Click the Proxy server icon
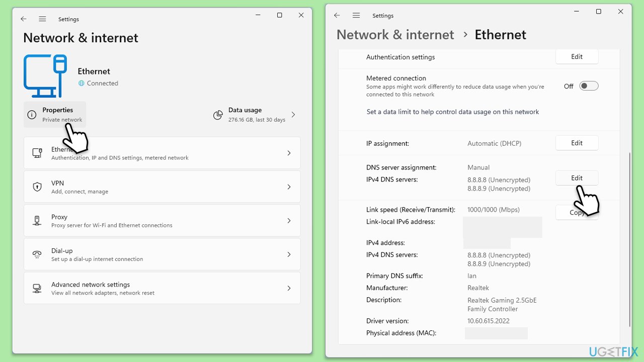Screen dimensions: 644x362 (37, 220)
